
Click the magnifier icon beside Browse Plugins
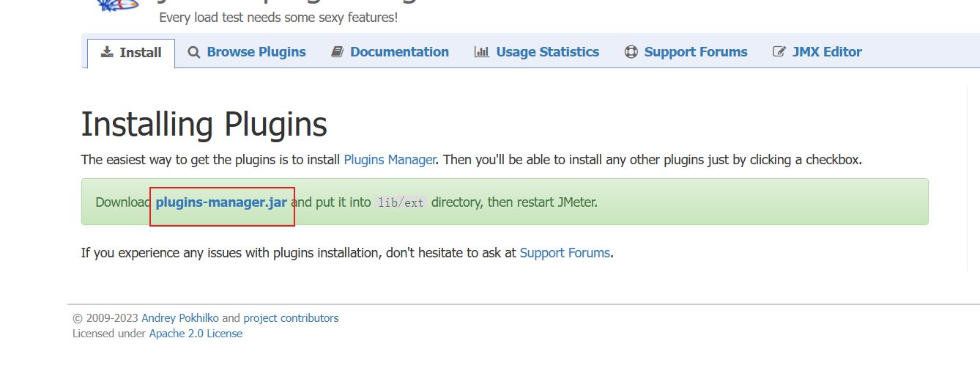[193, 52]
